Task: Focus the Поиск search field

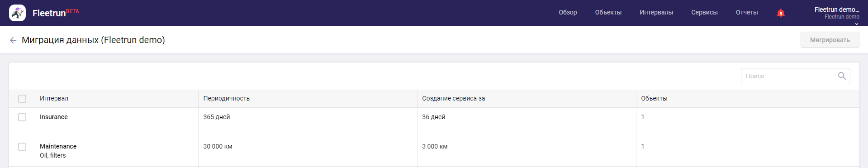Action: tap(795, 76)
